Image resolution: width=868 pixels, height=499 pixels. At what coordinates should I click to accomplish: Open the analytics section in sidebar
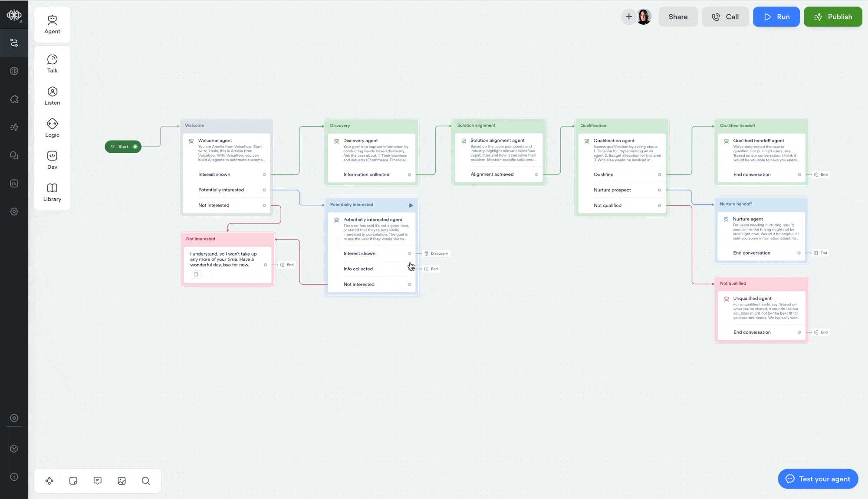[14, 184]
